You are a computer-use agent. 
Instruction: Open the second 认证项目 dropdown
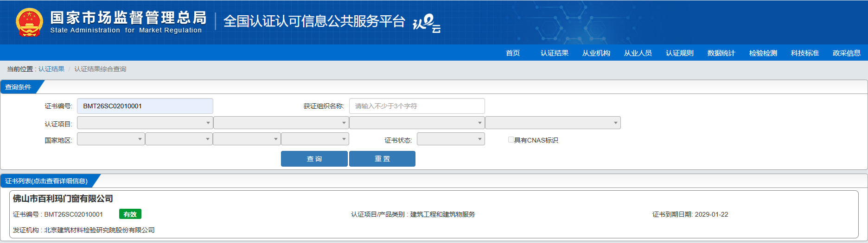(281, 123)
